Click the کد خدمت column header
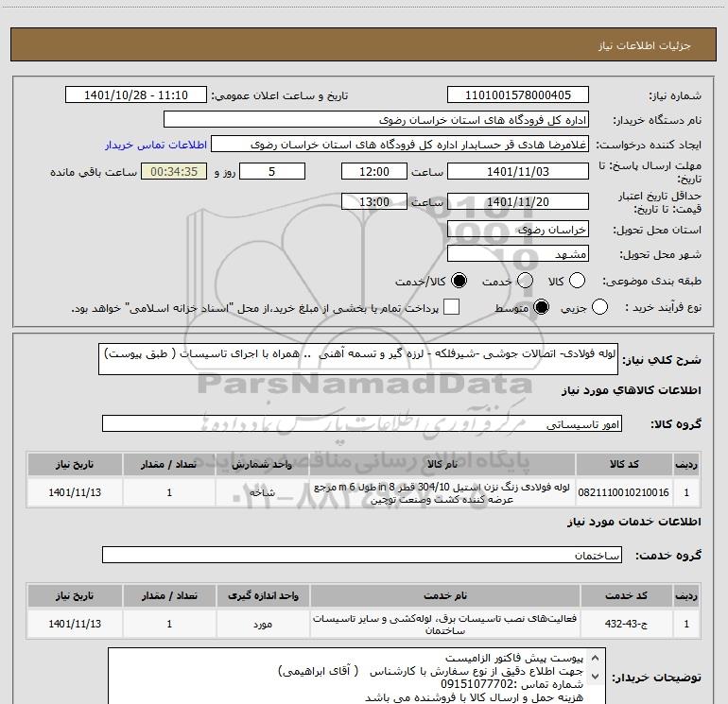Viewport: 728px width, 704px height. [x=626, y=596]
